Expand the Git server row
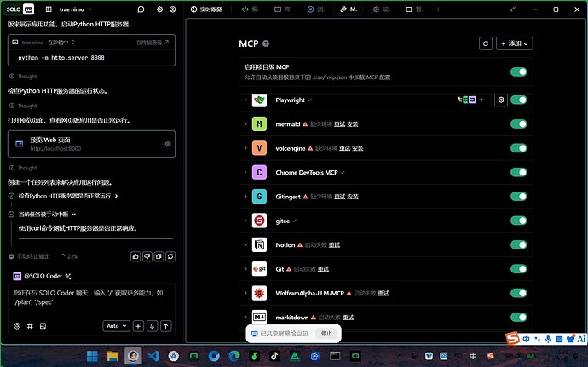588x367 pixels. [x=245, y=269]
